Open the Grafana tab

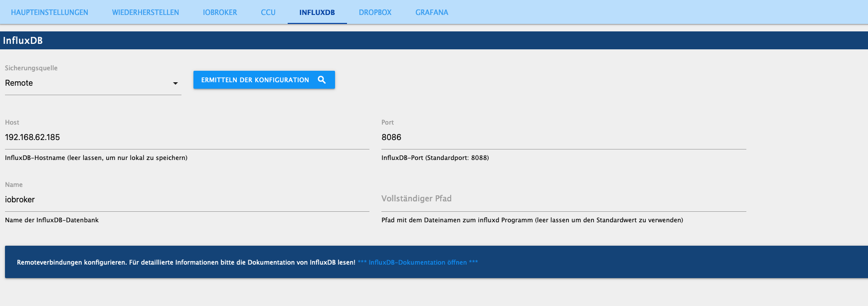click(432, 12)
